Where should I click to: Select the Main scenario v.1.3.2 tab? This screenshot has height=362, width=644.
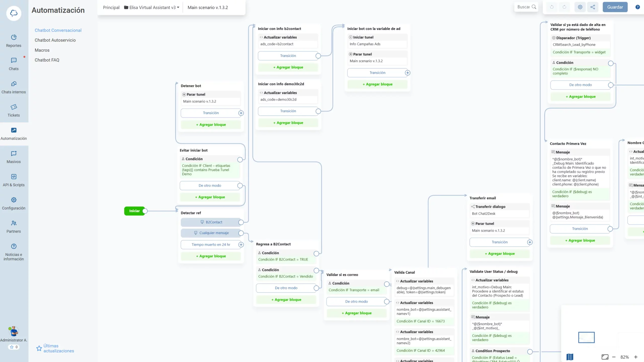pos(208,7)
